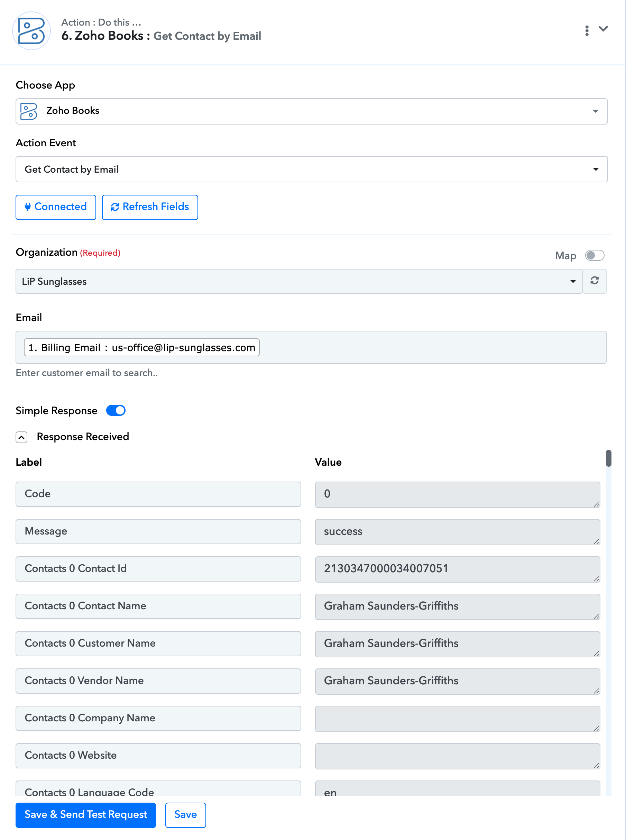Collapse the step with header chevron
Image resolution: width=626 pixels, height=840 pixels.
tap(603, 29)
